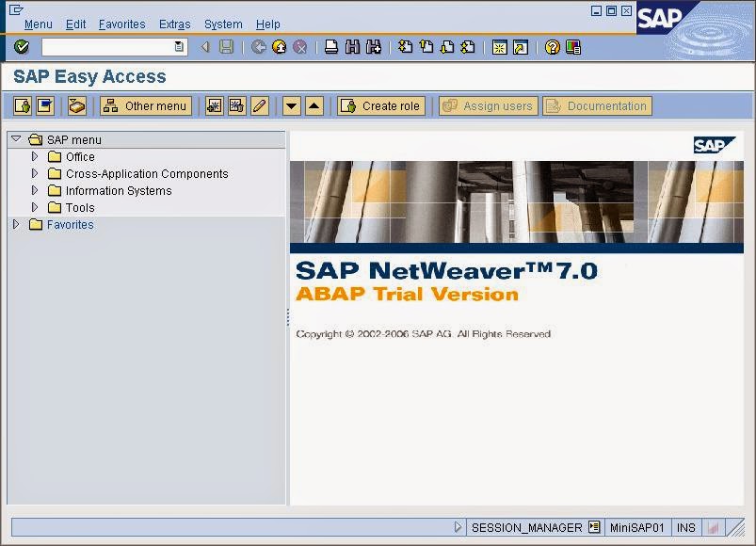The width and height of the screenshot is (756, 546).
Task: Expand the status bar triangle
Action: coord(458,527)
